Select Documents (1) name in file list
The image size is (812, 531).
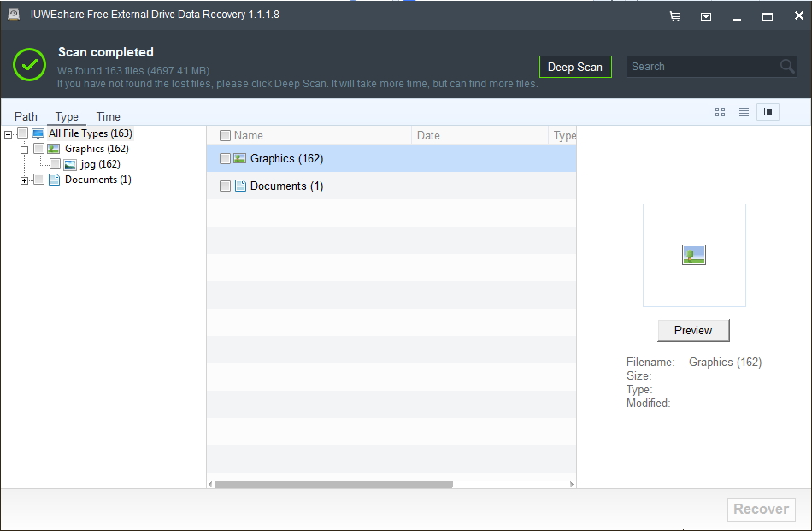[287, 186]
